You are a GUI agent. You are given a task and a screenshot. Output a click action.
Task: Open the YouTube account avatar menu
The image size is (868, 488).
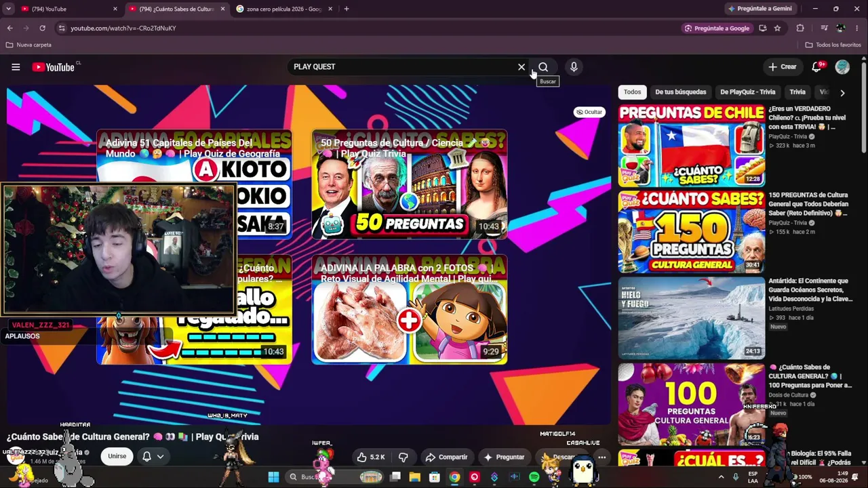pos(842,66)
